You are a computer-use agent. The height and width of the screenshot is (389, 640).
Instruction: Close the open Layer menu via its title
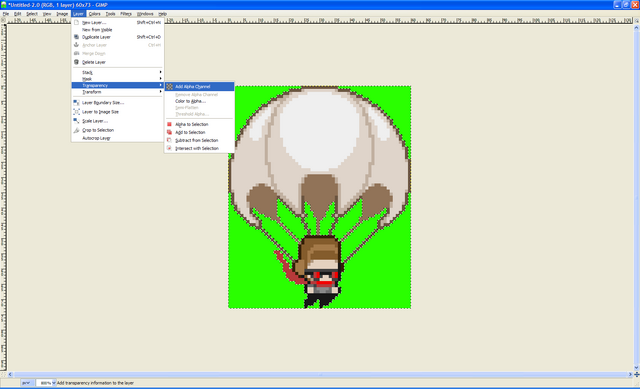coord(78,13)
